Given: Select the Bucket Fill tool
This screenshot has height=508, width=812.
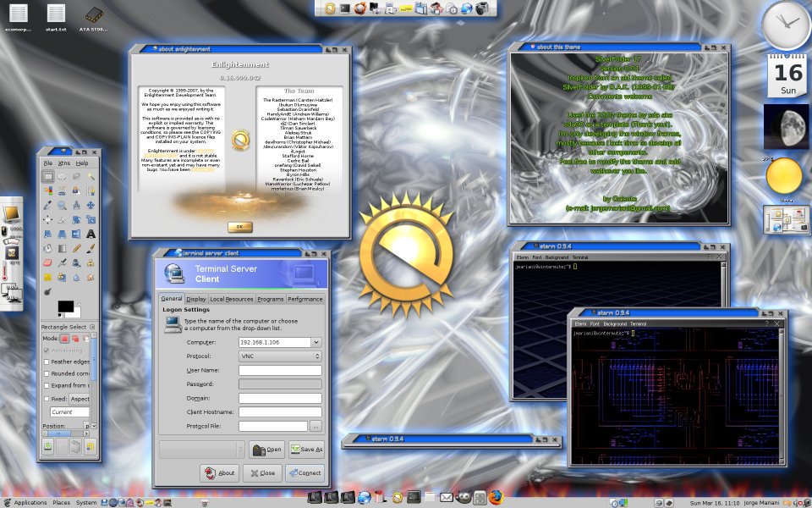Looking at the screenshot, I should tap(47, 248).
